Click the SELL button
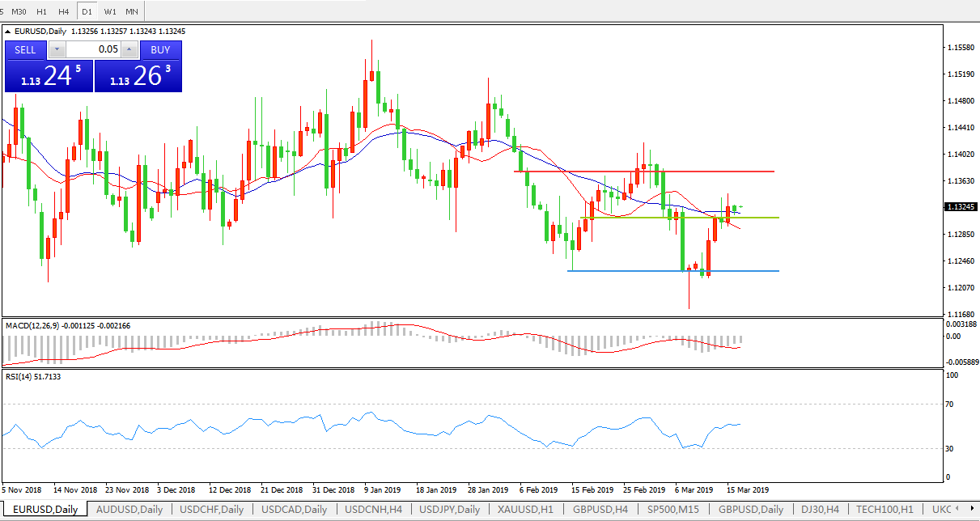This screenshot has width=980, height=521. tap(25, 49)
